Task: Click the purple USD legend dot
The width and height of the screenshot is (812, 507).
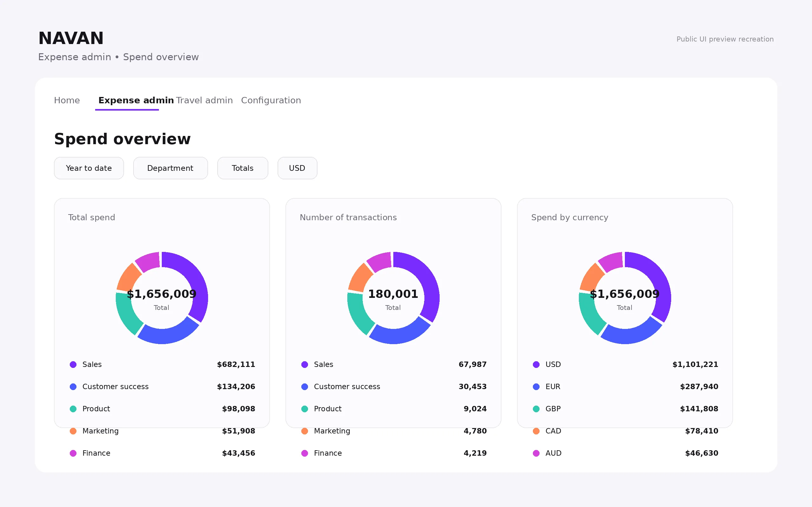Action: point(536,364)
